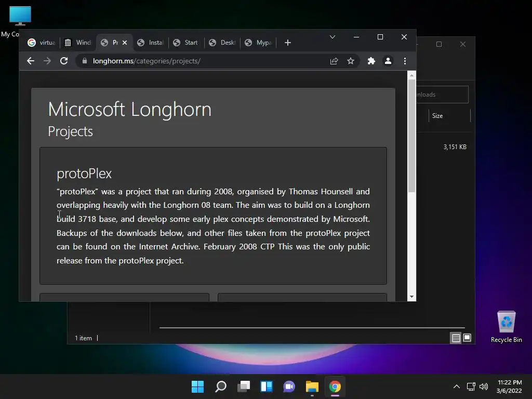Image resolution: width=532 pixels, height=399 pixels.
Task: Go back with Chrome's back arrow
Action: 31,61
